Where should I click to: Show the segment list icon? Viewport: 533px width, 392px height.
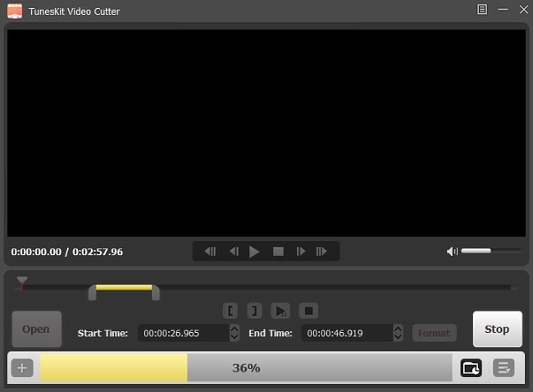(503, 367)
